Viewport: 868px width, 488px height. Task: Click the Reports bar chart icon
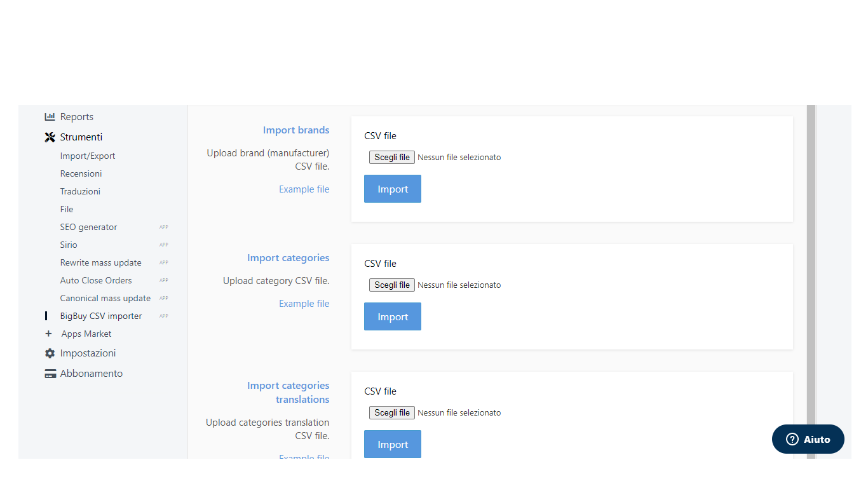(x=50, y=117)
